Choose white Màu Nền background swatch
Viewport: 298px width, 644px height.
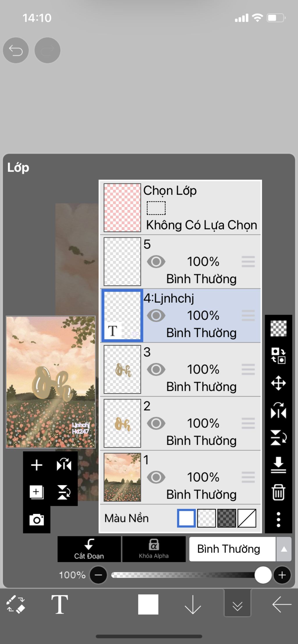pos(186,518)
